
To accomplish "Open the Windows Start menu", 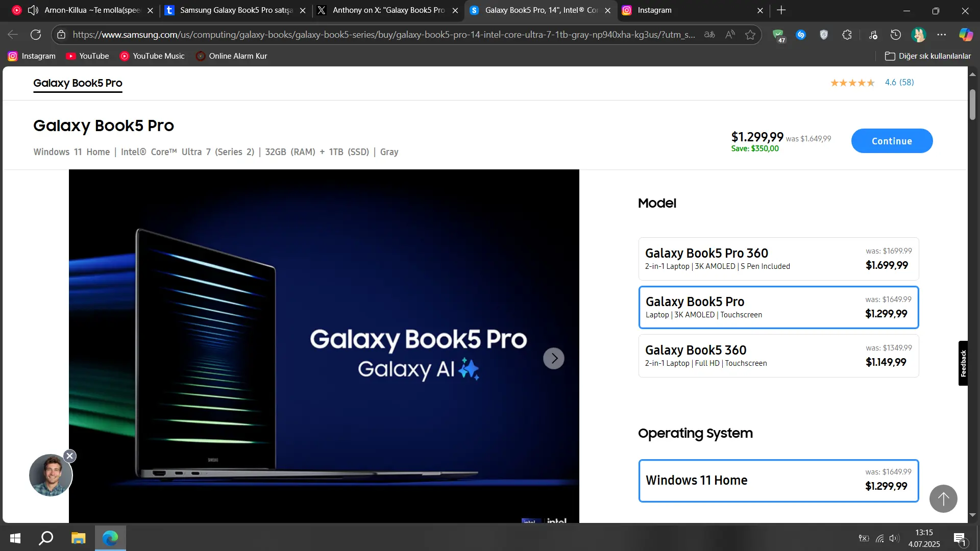I will (15, 538).
